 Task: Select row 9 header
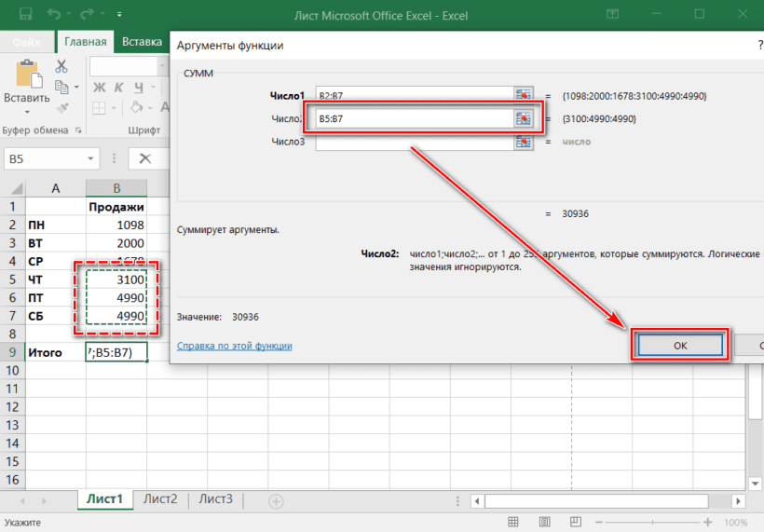pyautogui.click(x=12, y=352)
